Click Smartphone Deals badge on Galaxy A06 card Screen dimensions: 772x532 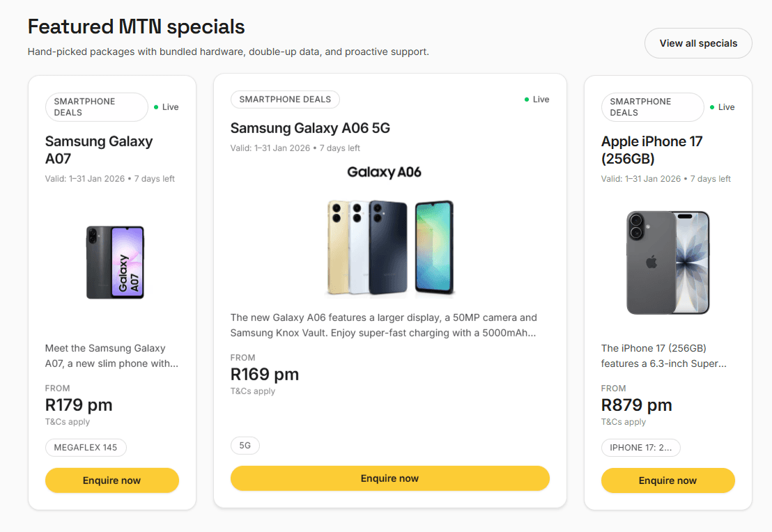285,100
